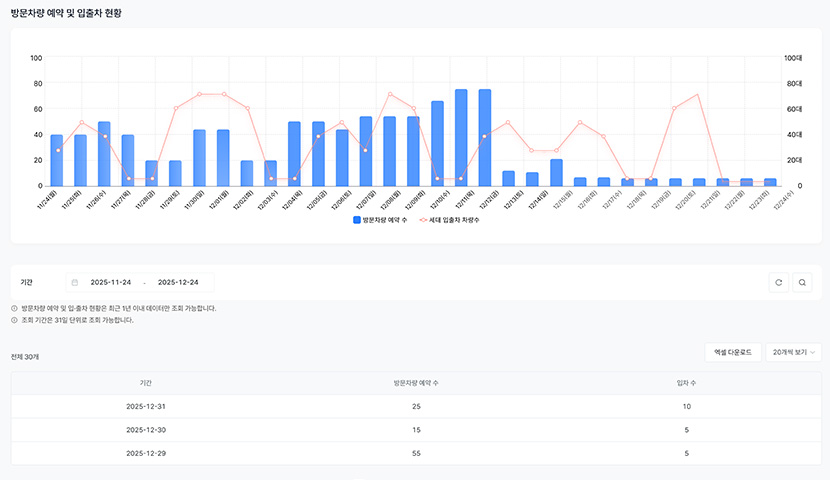
Task: Open the calendar icon in date range
Action: pos(75,283)
